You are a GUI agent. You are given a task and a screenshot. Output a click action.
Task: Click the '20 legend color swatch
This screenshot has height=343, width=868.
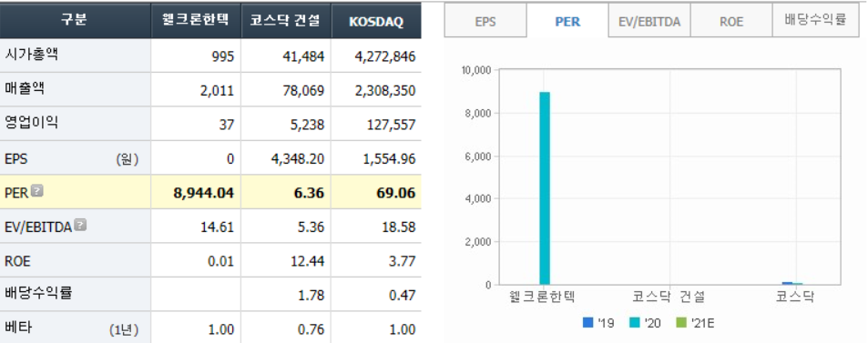pyautogui.click(x=635, y=323)
